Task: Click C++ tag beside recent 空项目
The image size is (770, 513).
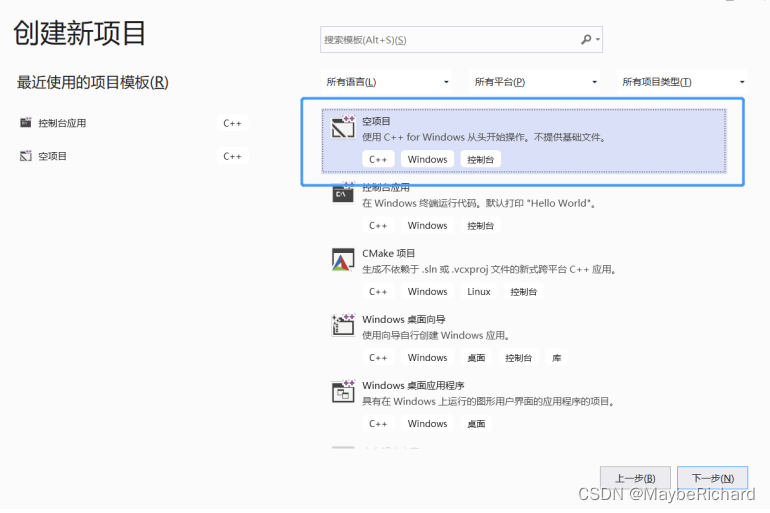Action: point(232,156)
